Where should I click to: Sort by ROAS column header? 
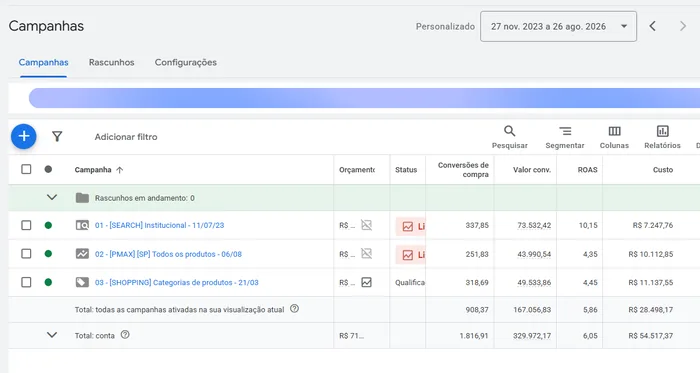coord(588,170)
